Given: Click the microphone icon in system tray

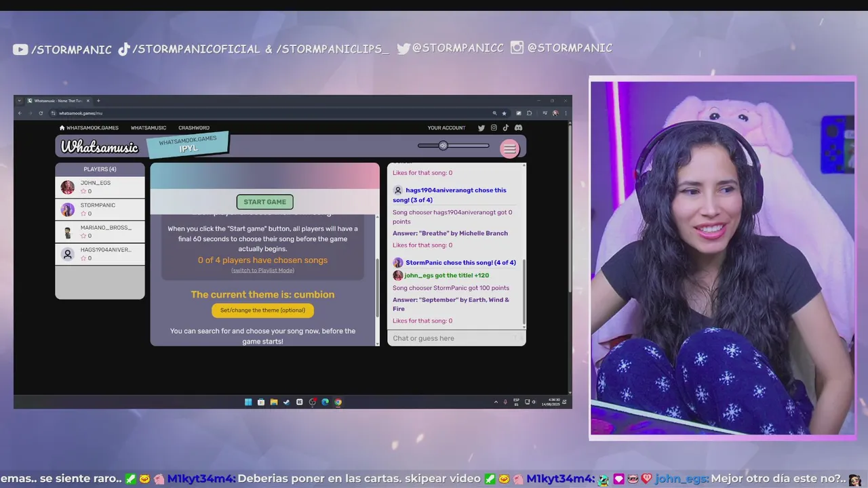Looking at the screenshot, I should (x=505, y=402).
